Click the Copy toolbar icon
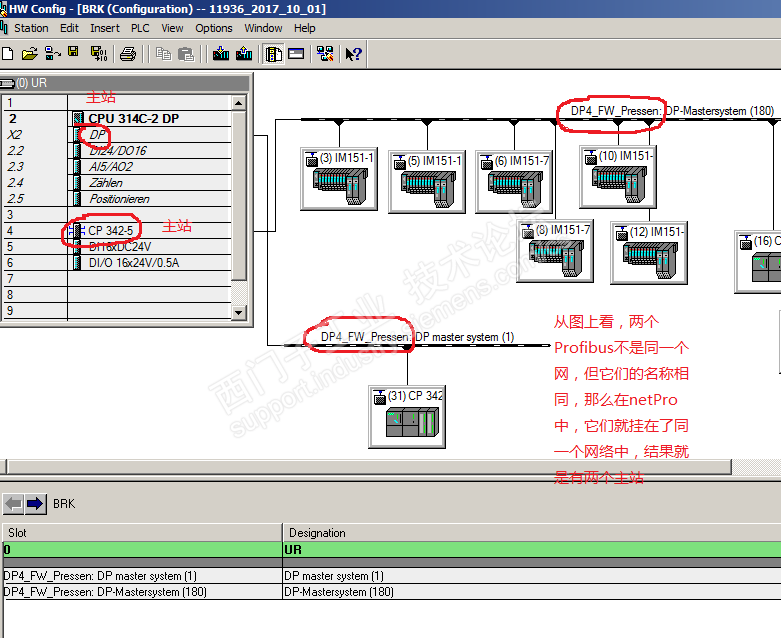The height and width of the screenshot is (638, 781). point(163,54)
